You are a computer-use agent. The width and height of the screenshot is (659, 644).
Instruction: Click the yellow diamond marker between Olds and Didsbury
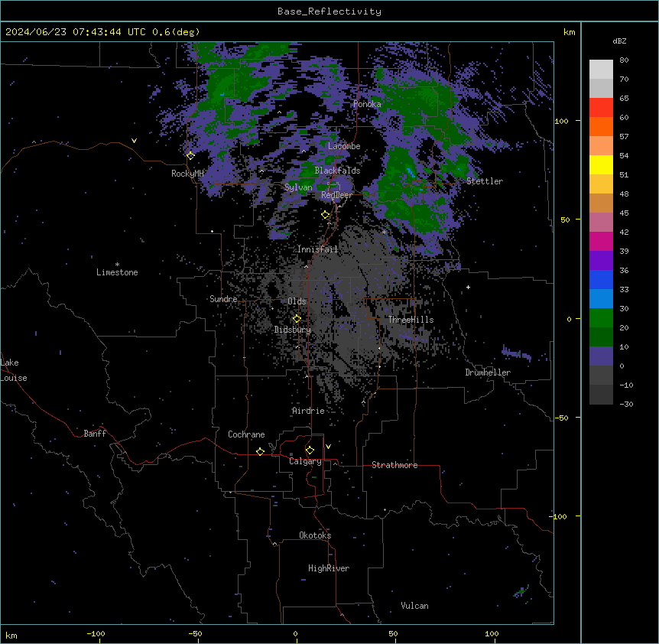click(x=297, y=319)
